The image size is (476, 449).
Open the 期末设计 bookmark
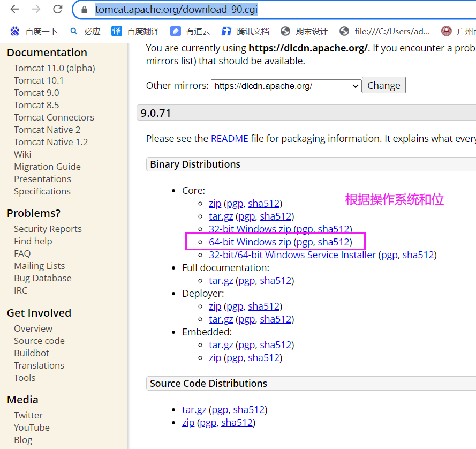304,31
